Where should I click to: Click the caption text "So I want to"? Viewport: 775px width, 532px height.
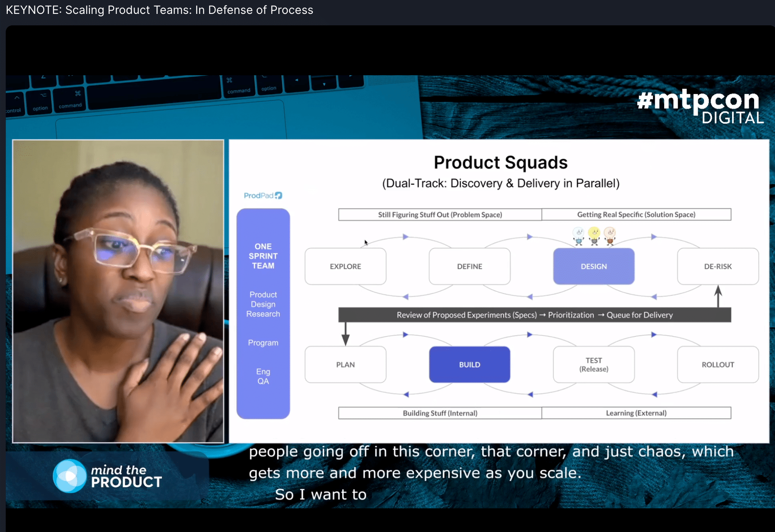321,494
